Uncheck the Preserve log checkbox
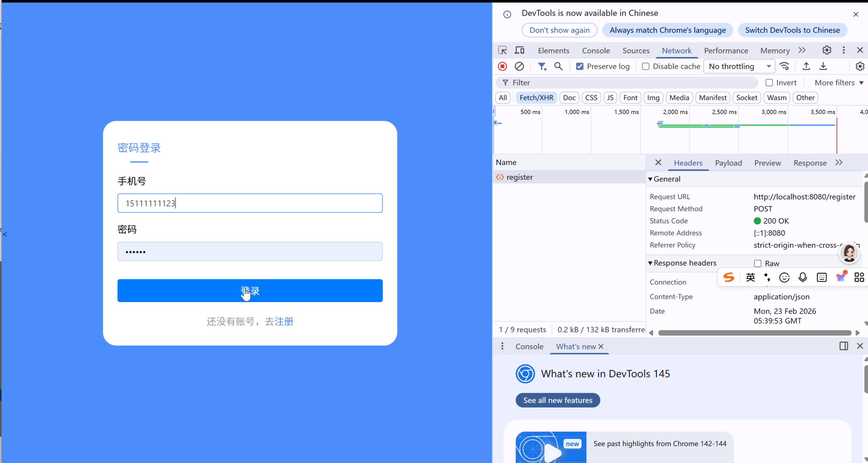This screenshot has width=868, height=463. (580, 66)
